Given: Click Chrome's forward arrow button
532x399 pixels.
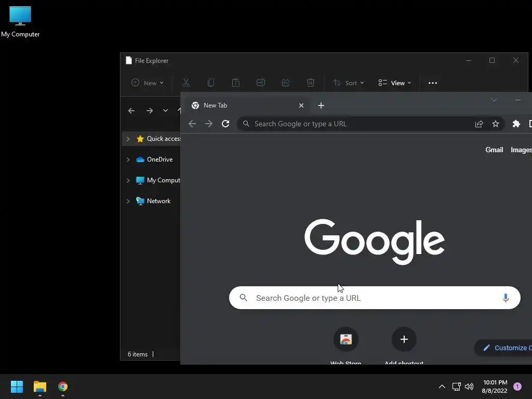Looking at the screenshot, I should (209, 124).
